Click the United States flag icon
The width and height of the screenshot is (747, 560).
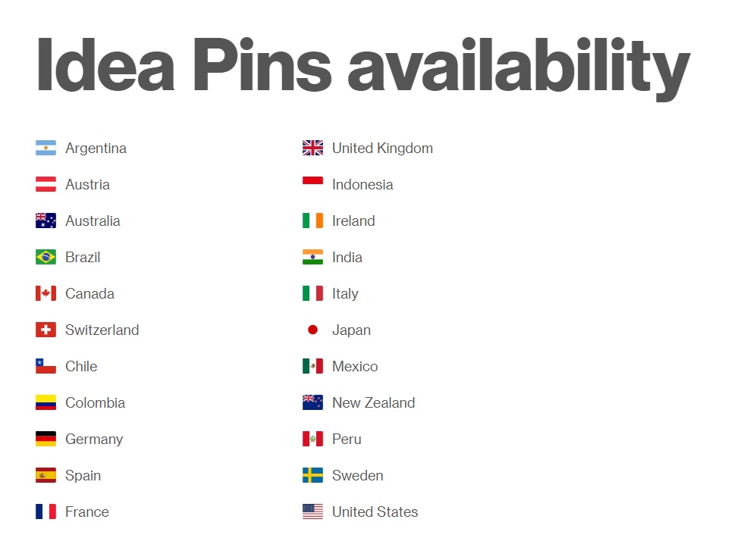312,512
